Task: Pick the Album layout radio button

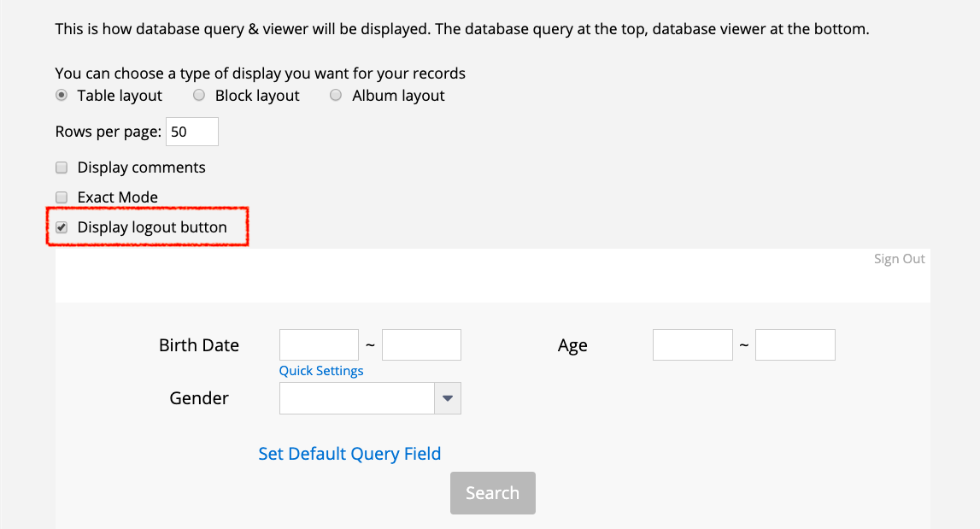Action: coord(336,95)
